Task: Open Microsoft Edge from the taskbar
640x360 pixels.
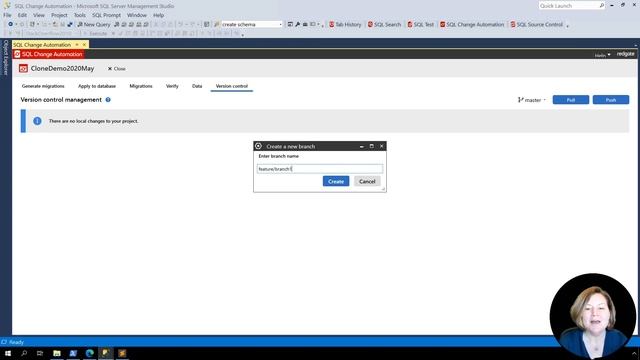Action: [x=89, y=353]
